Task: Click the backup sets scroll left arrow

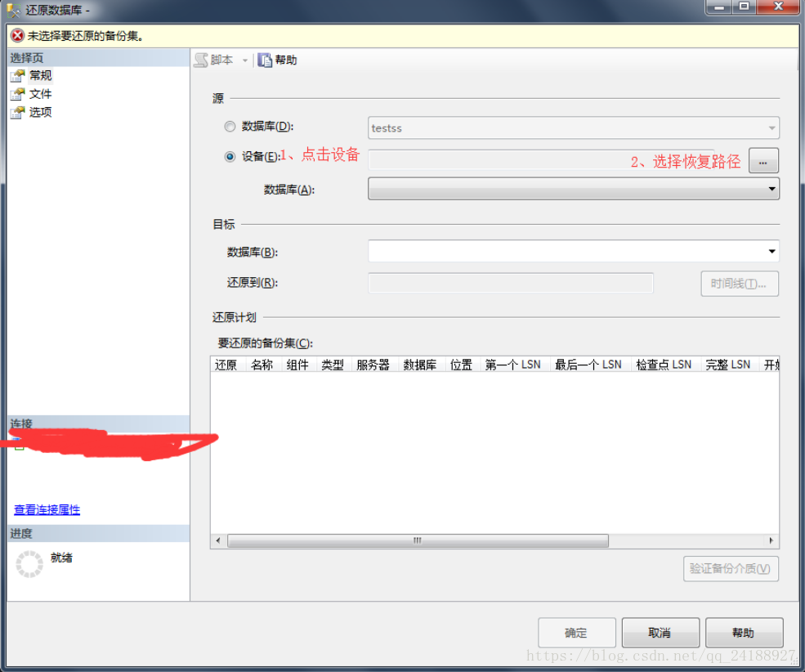Action: (218, 540)
